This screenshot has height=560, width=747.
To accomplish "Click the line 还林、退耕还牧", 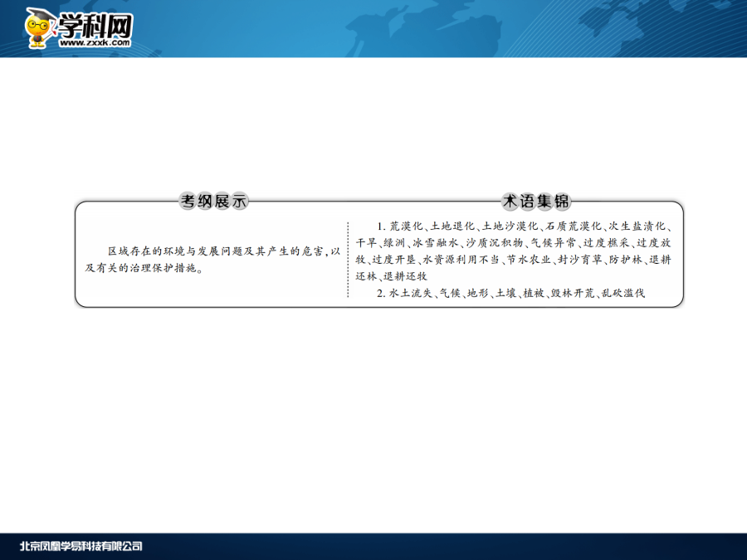I will [391, 276].
